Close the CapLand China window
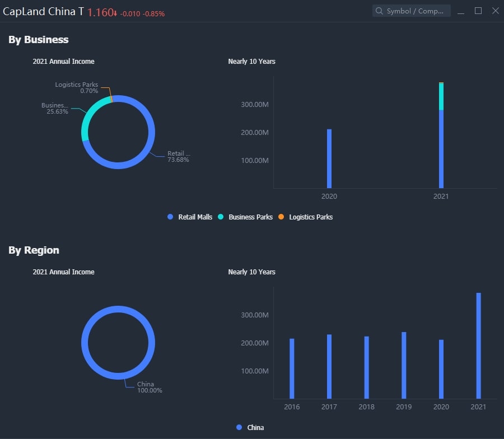This screenshot has height=439, width=504. coord(496,11)
